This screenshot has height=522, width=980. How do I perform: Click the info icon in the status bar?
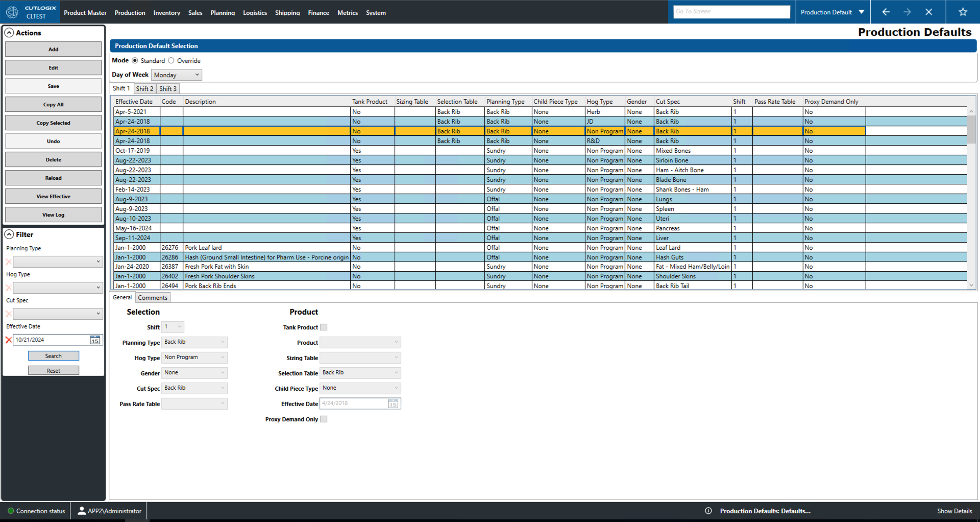click(708, 511)
